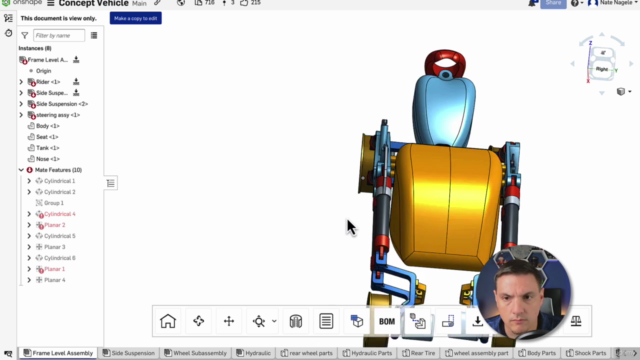Screen dimensions: 640x360
Task: Expand steering assy <1>
Action: (x=21, y=115)
